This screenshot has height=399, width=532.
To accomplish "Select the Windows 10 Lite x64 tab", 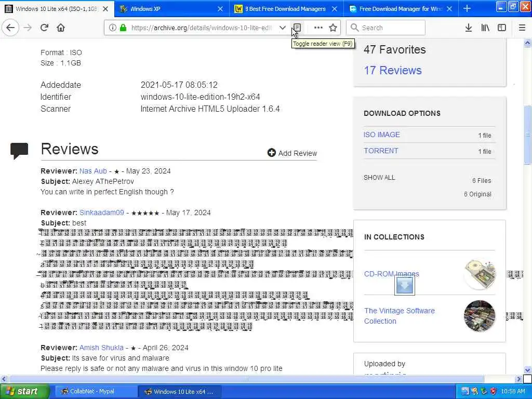I will click(57, 9).
